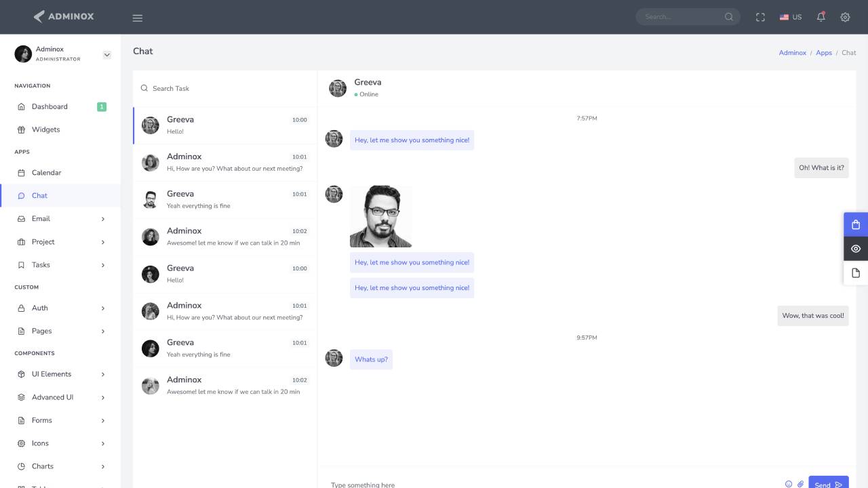The image size is (868, 488).
Task: Click the 'Oh! What is it?' reply
Action: pyautogui.click(x=821, y=167)
